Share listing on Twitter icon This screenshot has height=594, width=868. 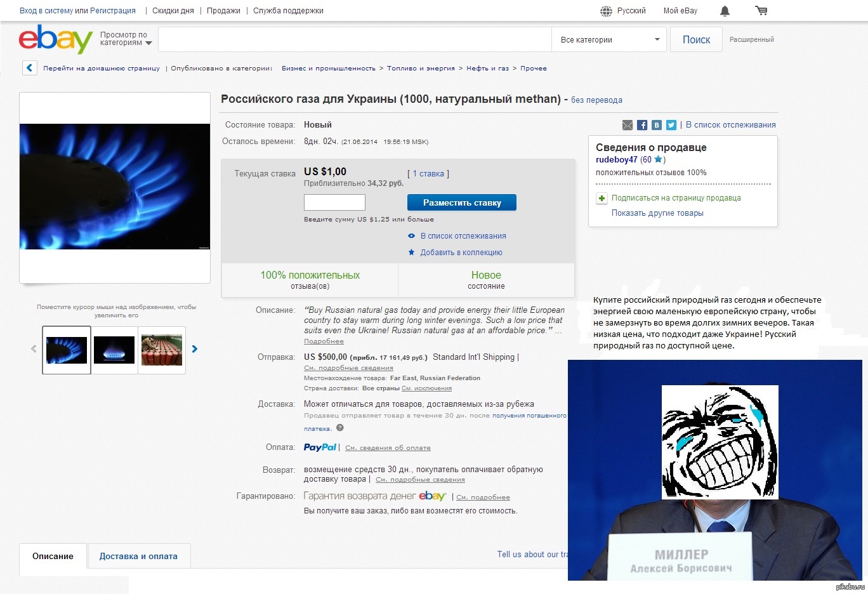671,125
